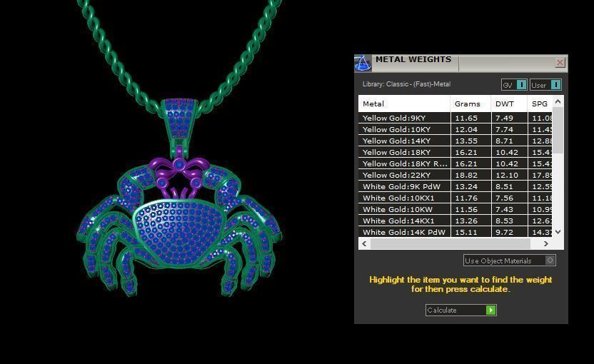Screen dimensions: 594x364
Task: Select the White Gold:10KX1 row
Action: pyautogui.click(x=455, y=198)
